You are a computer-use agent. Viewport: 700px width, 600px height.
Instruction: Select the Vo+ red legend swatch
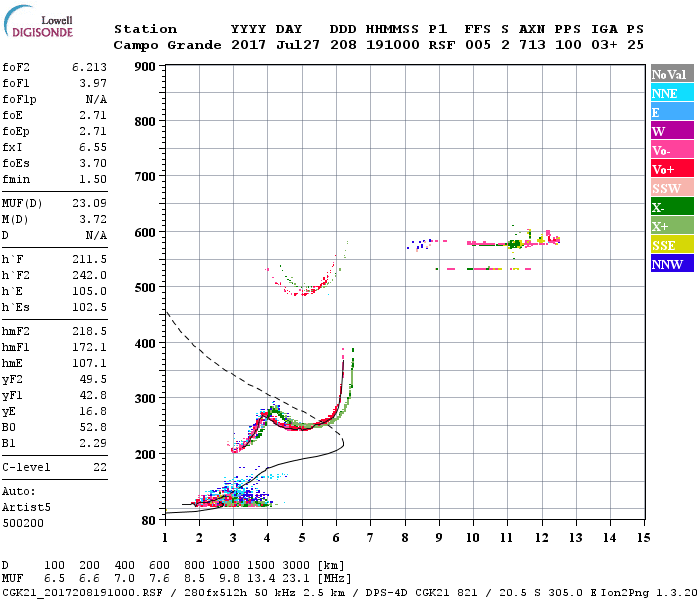(x=672, y=169)
